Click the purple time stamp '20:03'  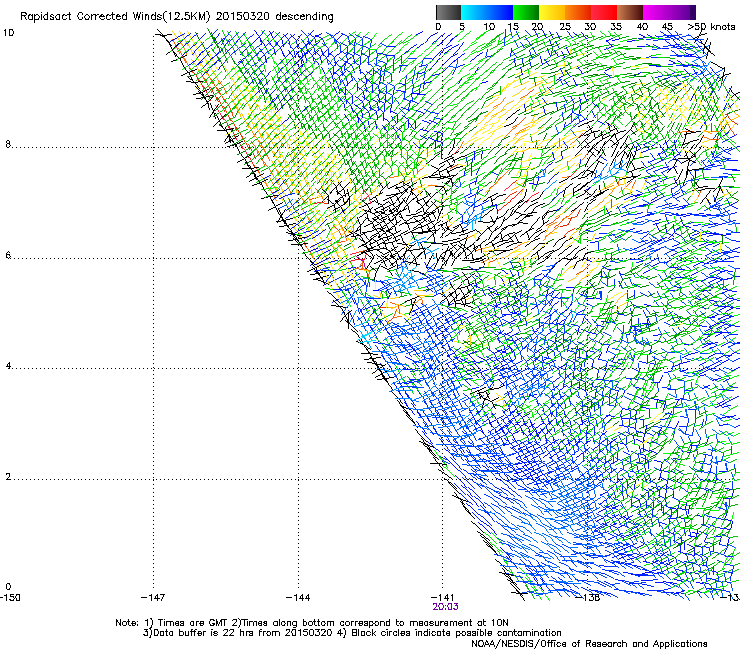tap(445, 607)
